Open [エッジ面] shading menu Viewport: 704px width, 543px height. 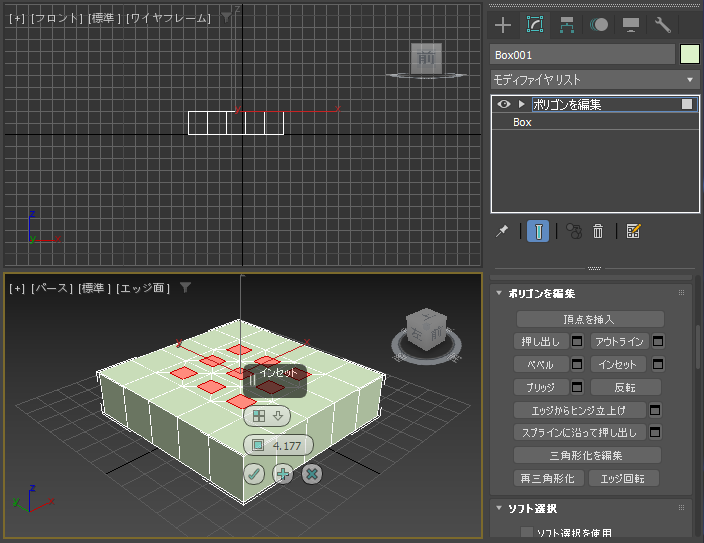point(143,288)
